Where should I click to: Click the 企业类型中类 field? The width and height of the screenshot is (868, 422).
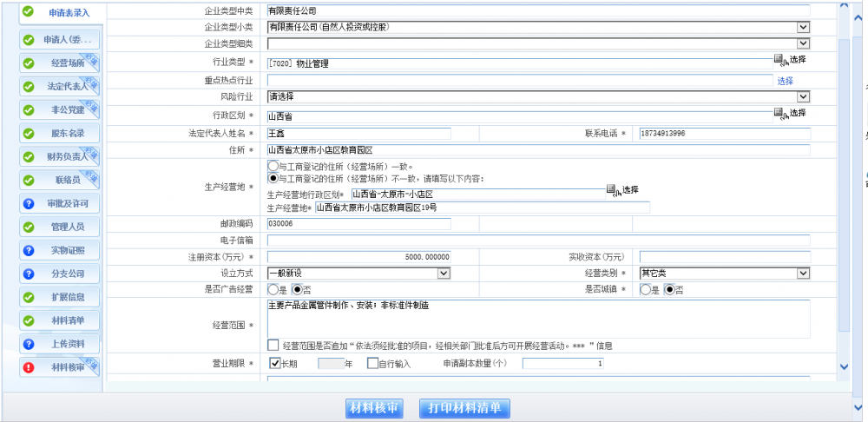click(539, 10)
